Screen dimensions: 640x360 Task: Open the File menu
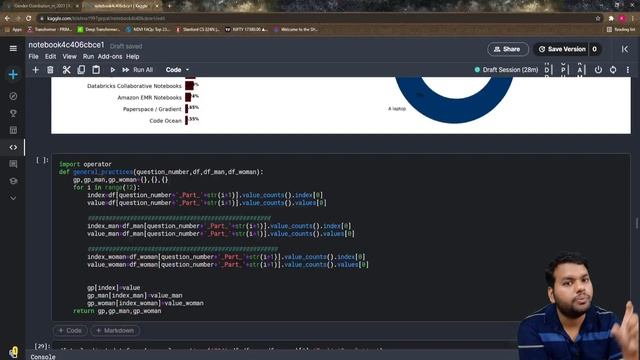33,57
